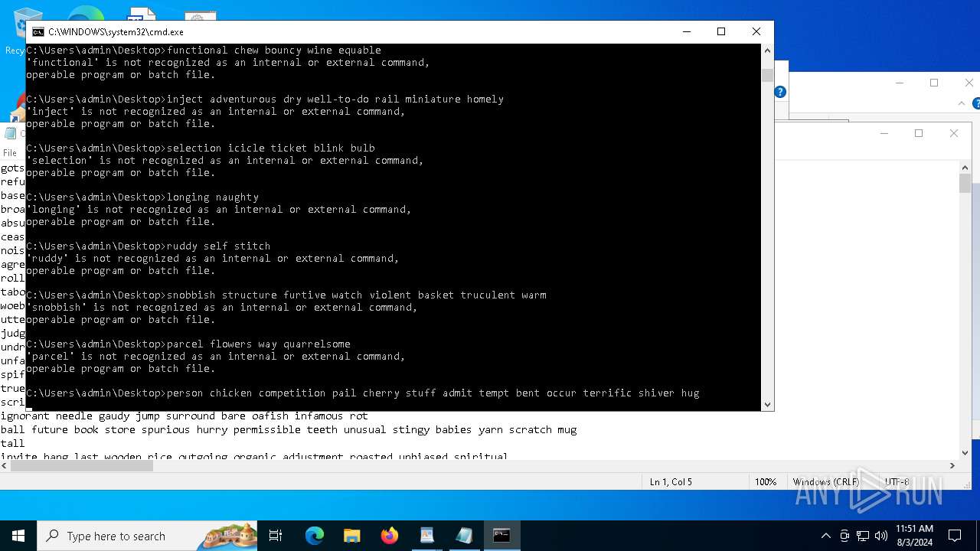Image resolution: width=980 pixels, height=551 pixels.
Task: Click 'Windows (CRLF)' in Notepad status bar
Action: pos(826,481)
